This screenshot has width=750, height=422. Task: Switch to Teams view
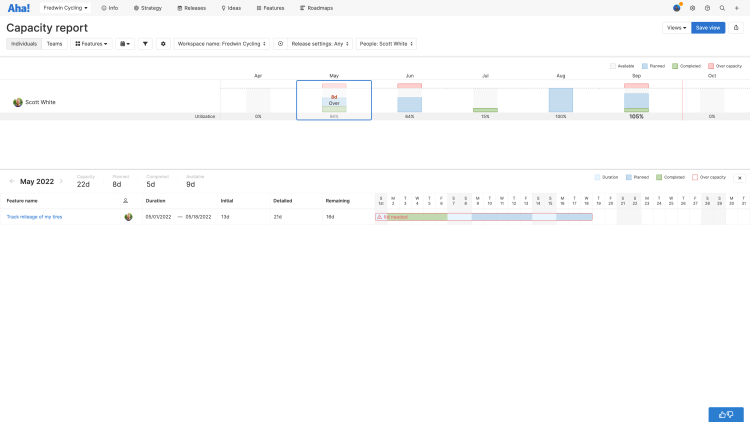pos(55,44)
